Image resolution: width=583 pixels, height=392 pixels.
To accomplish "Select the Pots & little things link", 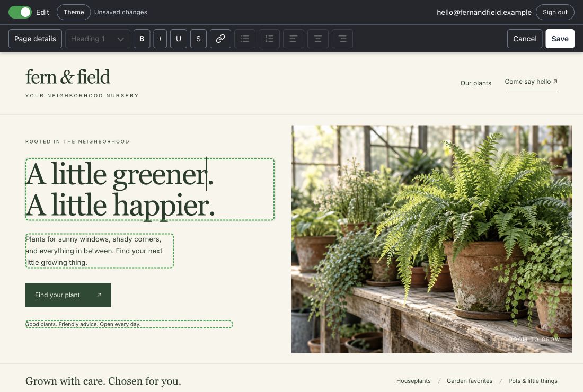I will pyautogui.click(x=533, y=381).
